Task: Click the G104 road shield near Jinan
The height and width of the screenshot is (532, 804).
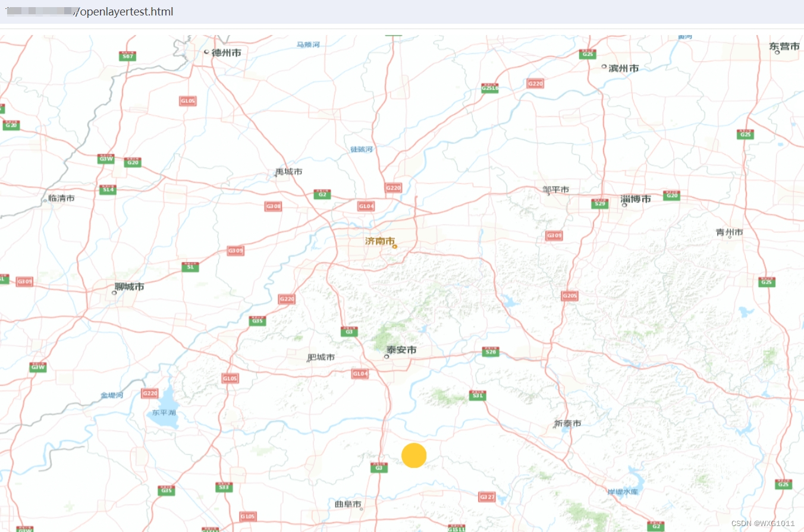Action: (x=365, y=207)
